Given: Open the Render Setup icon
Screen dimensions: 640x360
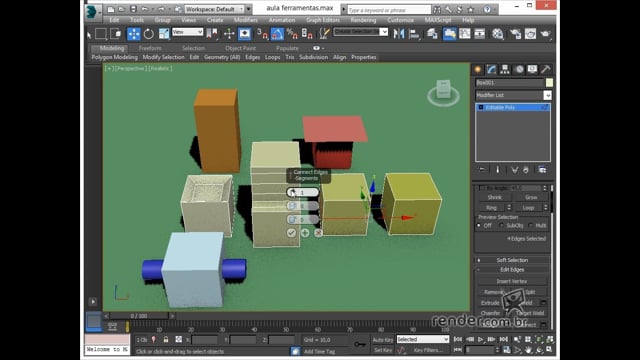Looking at the screenshot, I should click(516, 34).
